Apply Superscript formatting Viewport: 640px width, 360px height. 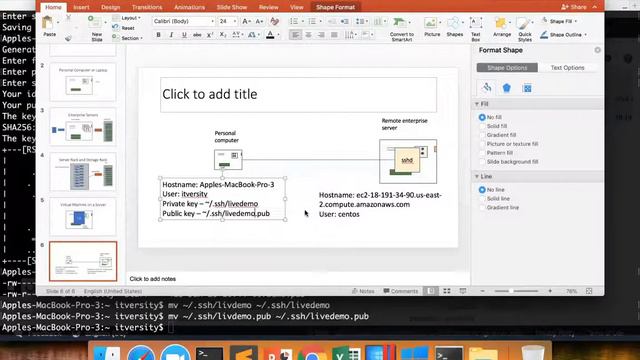pyautogui.click(x=210, y=35)
